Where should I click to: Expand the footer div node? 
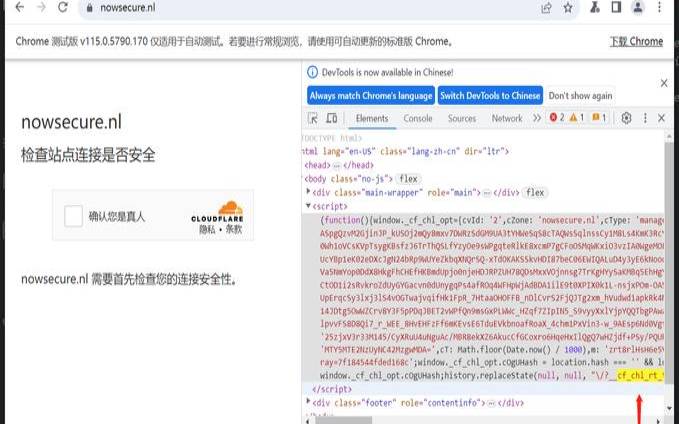pyautogui.click(x=308, y=401)
